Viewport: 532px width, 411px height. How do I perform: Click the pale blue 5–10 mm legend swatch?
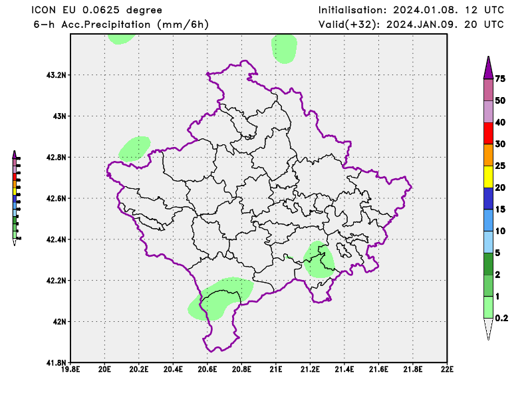pyautogui.click(x=488, y=242)
